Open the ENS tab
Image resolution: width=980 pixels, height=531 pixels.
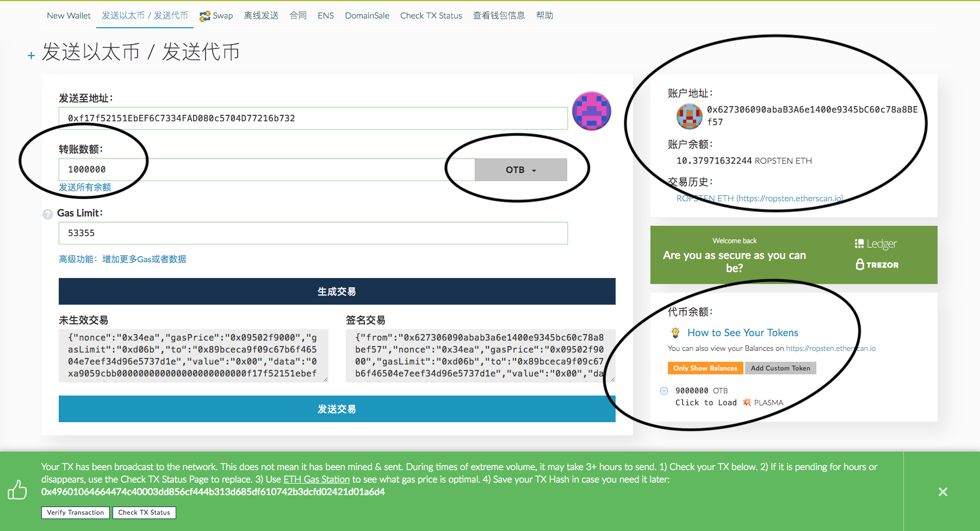click(x=326, y=16)
